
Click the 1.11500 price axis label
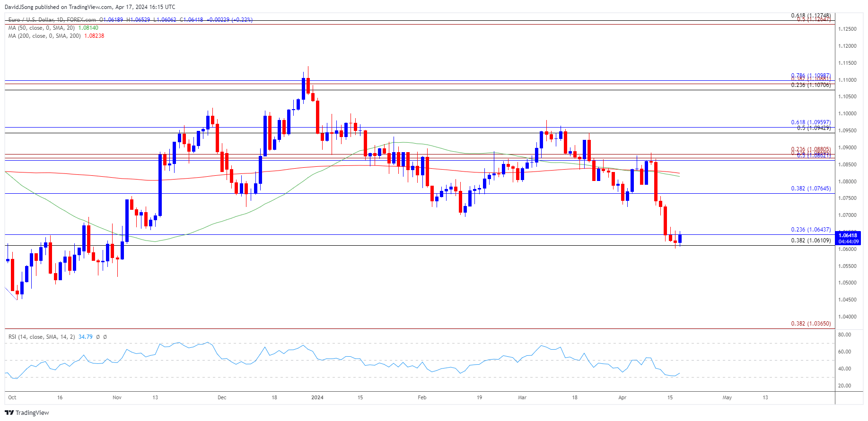[x=847, y=63]
